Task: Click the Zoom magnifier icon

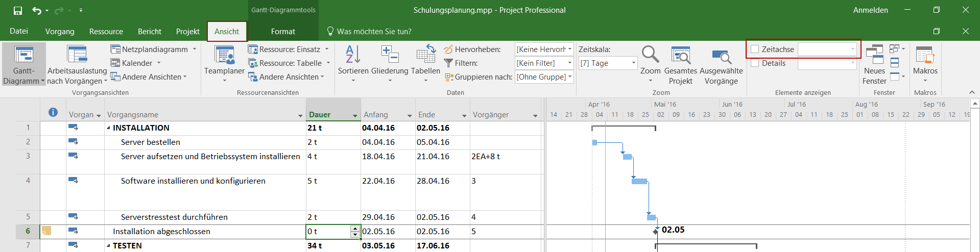Action: click(650, 55)
